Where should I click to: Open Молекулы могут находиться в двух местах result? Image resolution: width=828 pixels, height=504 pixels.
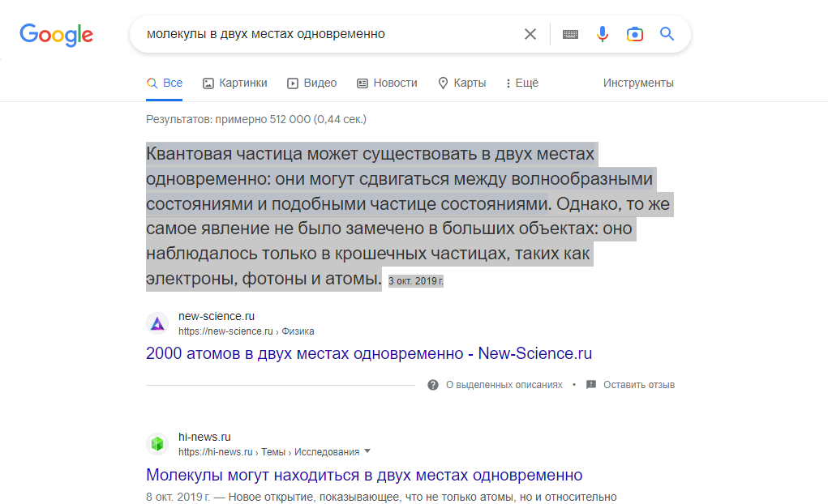tap(364, 475)
